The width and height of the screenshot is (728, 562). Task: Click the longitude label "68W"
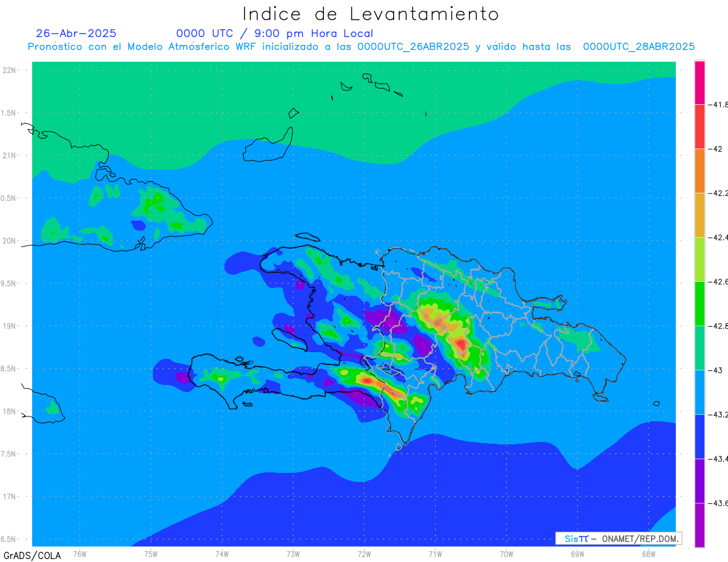(649, 554)
